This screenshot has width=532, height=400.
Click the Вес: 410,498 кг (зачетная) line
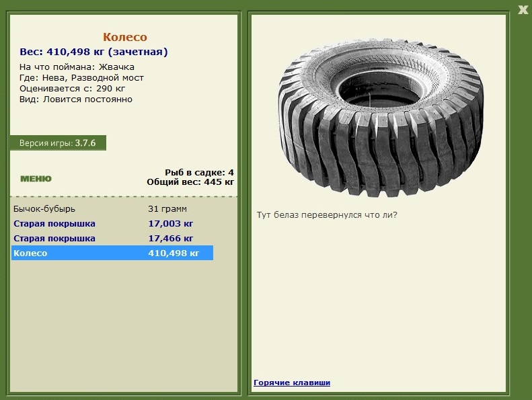(x=93, y=52)
